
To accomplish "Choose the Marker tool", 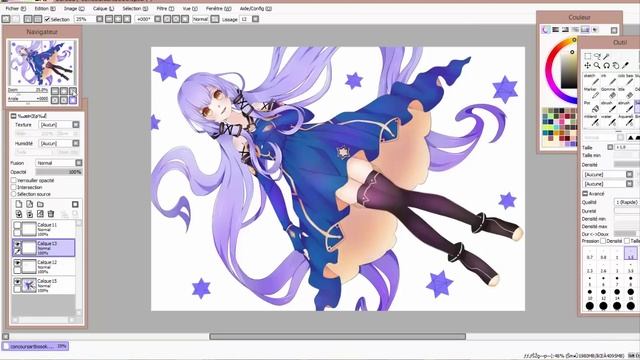I will [x=592, y=93].
